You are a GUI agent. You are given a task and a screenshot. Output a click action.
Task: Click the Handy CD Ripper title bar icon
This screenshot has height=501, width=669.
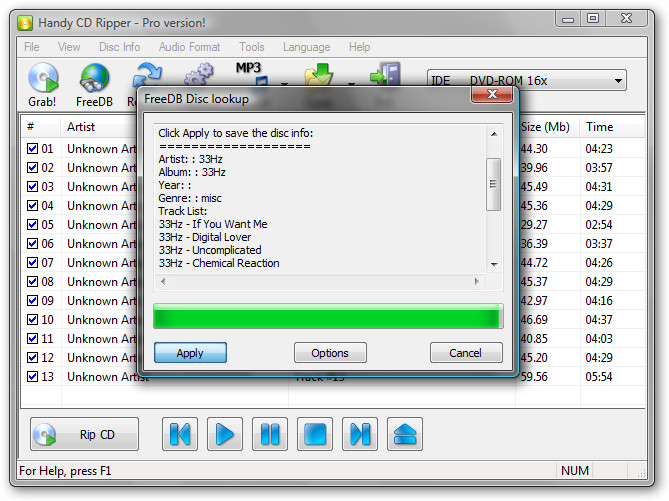tap(25, 23)
